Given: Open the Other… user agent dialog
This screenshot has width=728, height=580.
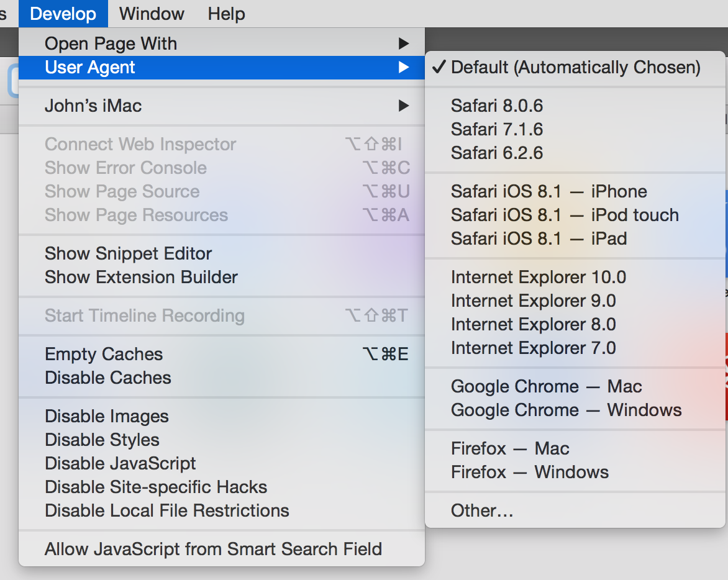Looking at the screenshot, I should pyautogui.click(x=575, y=511).
